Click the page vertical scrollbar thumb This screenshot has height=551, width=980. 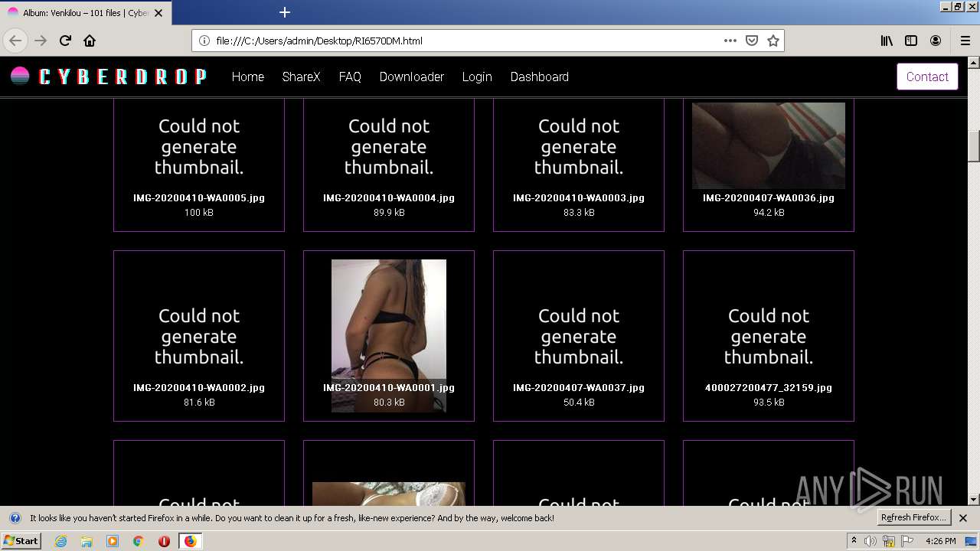tap(974, 146)
